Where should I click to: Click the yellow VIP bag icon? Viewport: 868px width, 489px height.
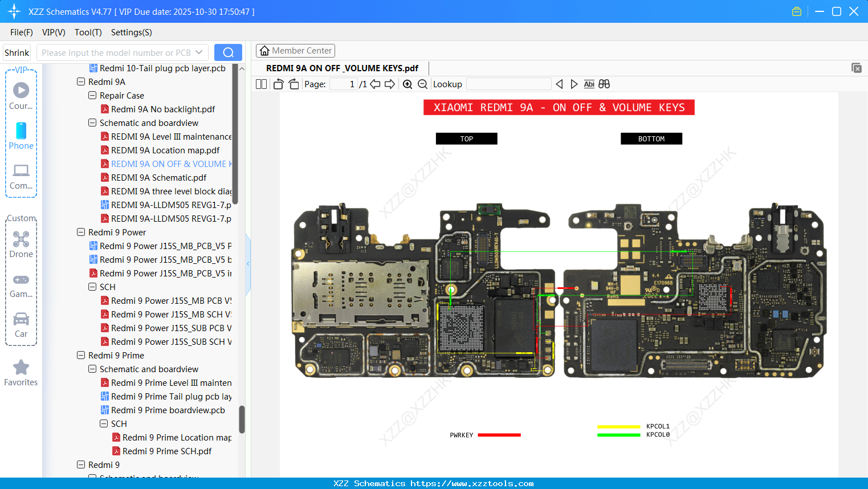click(797, 11)
